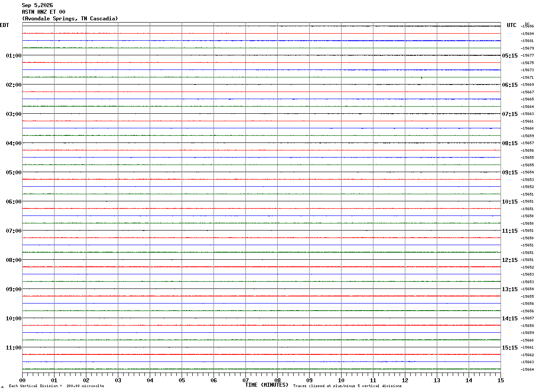Click the station title ASTN HNZ ET 00
536x392 pixels.
[x=43, y=12]
